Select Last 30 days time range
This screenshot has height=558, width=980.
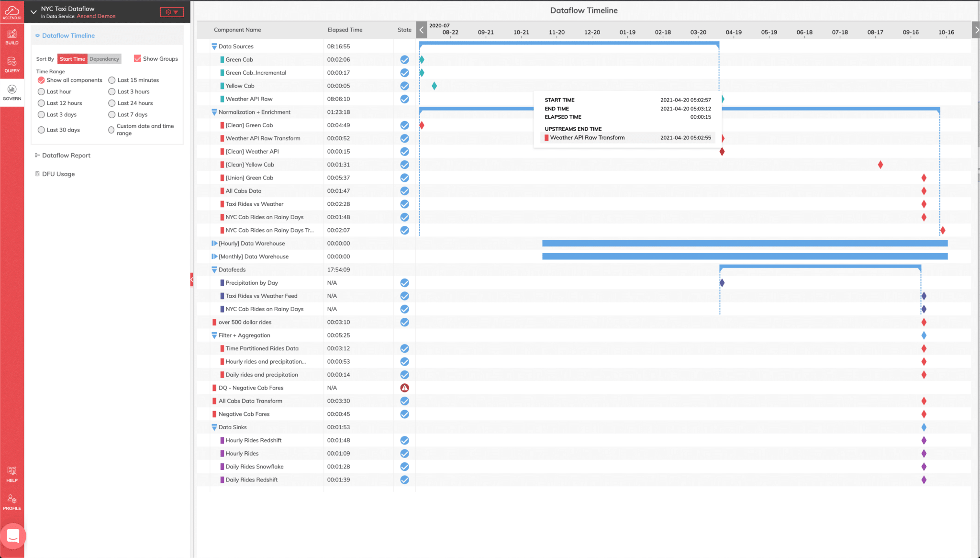41,130
